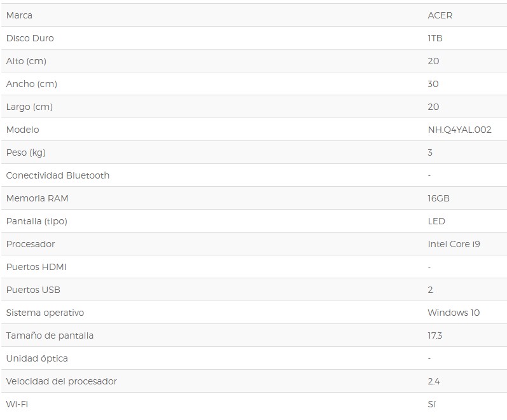This screenshot has height=420, width=507.
Task: Click the Largo (cm) label
Action: (x=29, y=107)
